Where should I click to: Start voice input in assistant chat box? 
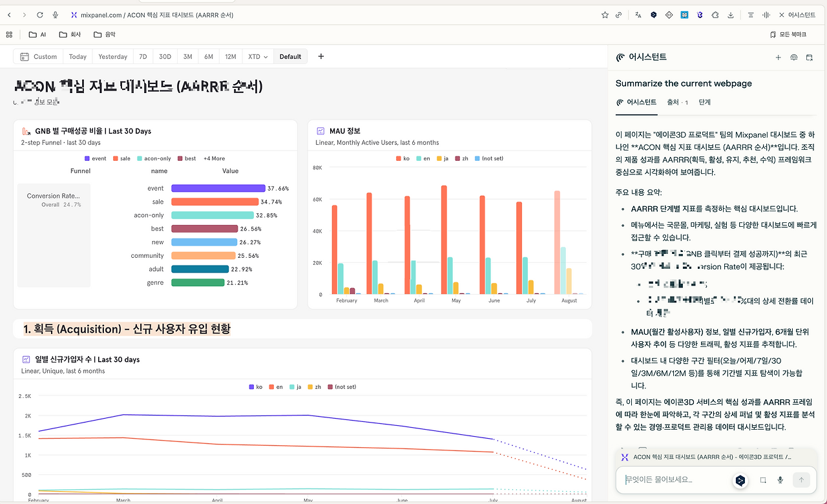click(780, 480)
